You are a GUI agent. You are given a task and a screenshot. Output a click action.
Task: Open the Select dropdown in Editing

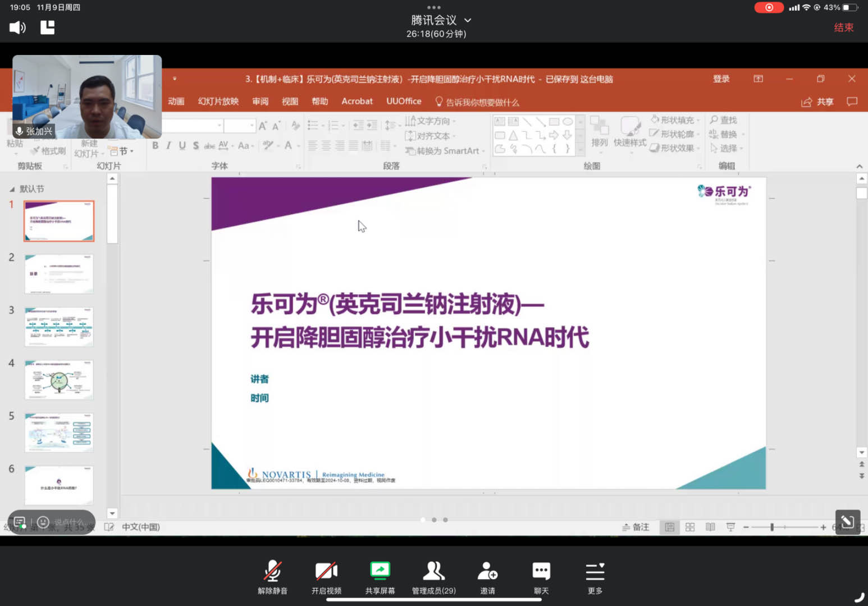coord(727,149)
